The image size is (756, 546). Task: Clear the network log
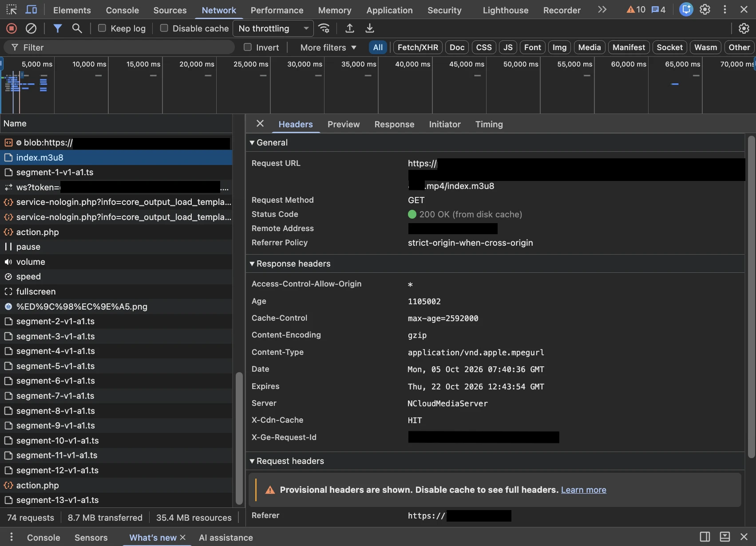31,28
